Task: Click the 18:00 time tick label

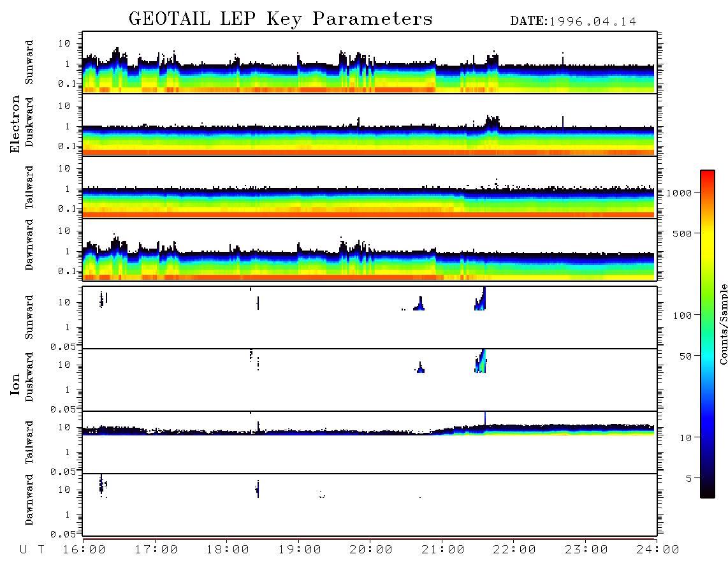Action: click(228, 550)
